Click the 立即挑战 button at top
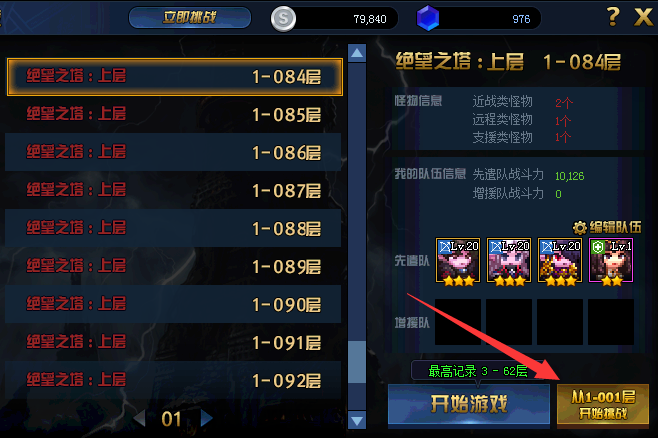 [x=190, y=18]
